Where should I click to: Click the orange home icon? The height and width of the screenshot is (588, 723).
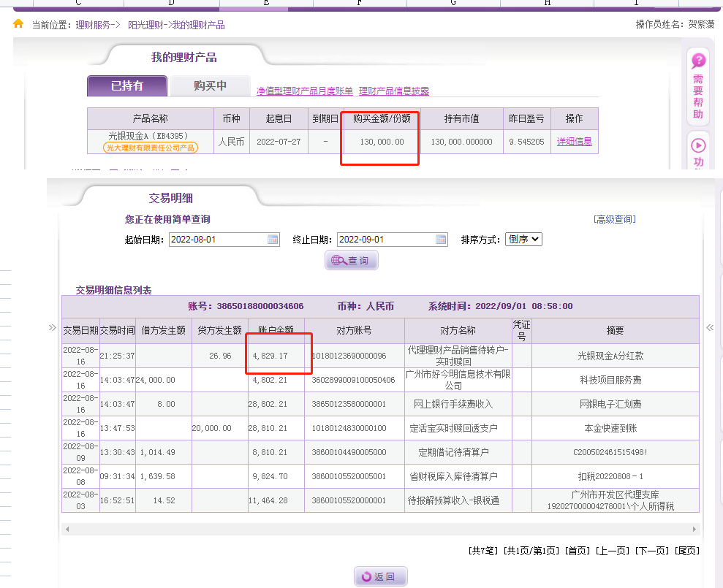18,23
